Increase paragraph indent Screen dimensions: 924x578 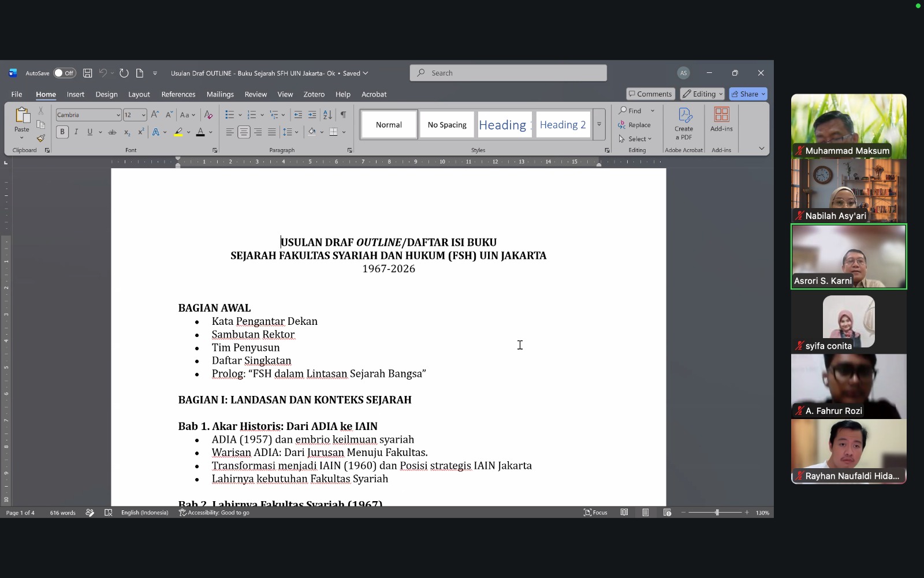(x=312, y=114)
